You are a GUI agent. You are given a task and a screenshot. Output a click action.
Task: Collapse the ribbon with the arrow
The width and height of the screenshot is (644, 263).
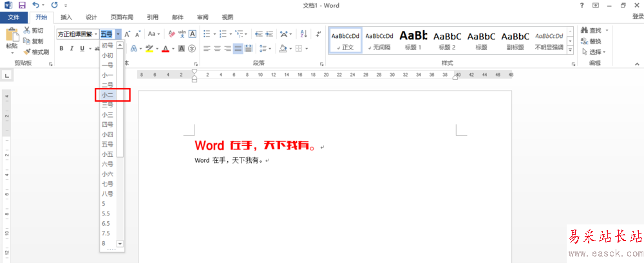(x=637, y=64)
